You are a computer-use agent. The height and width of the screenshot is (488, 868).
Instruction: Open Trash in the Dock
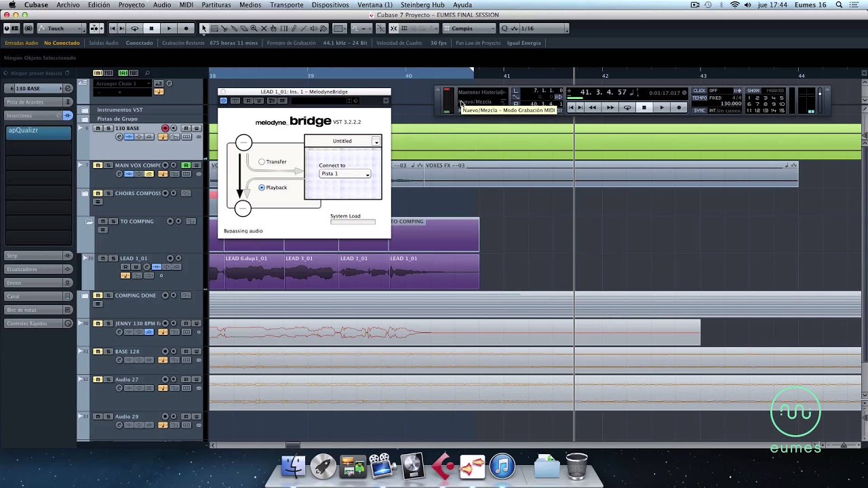coord(576,466)
